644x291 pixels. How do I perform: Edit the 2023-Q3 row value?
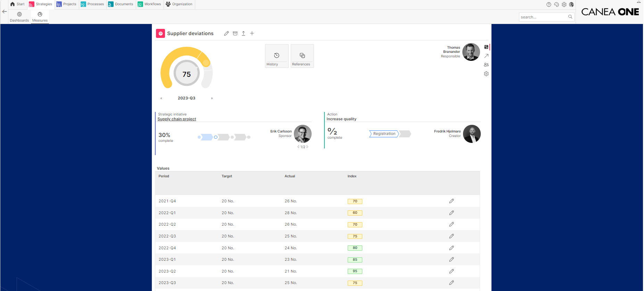click(x=452, y=283)
